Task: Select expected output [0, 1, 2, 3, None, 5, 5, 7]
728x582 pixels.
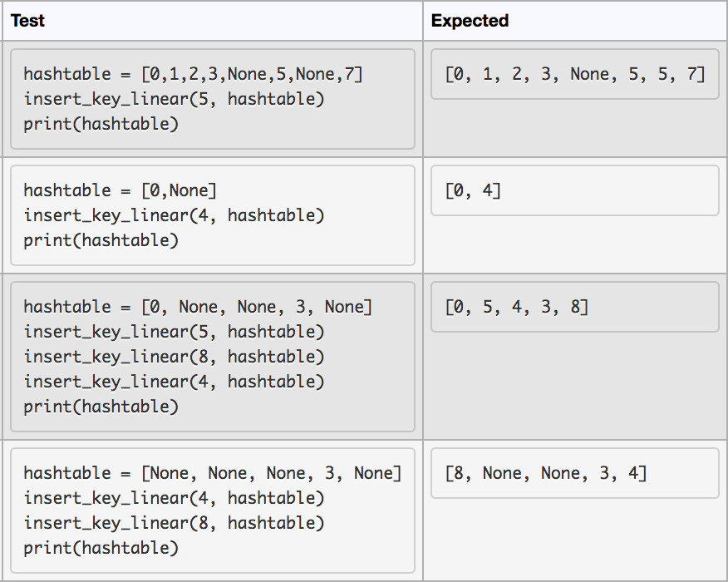Action: click(x=575, y=74)
